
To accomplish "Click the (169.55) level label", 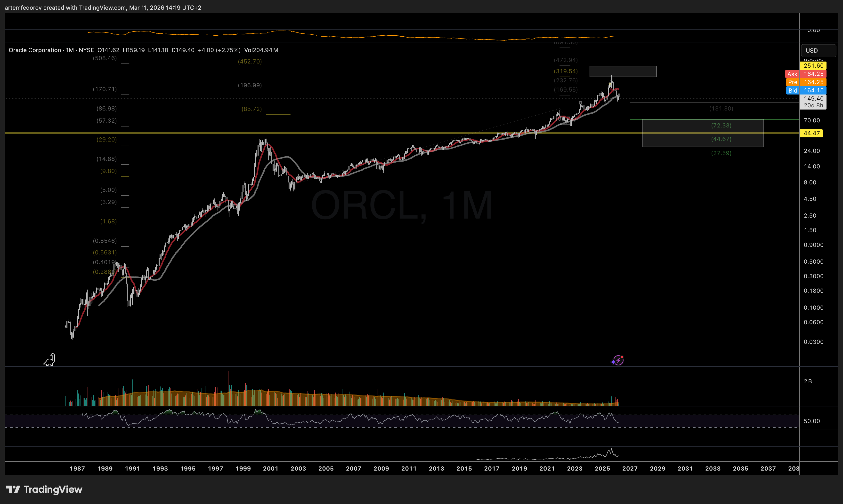I will [566, 90].
